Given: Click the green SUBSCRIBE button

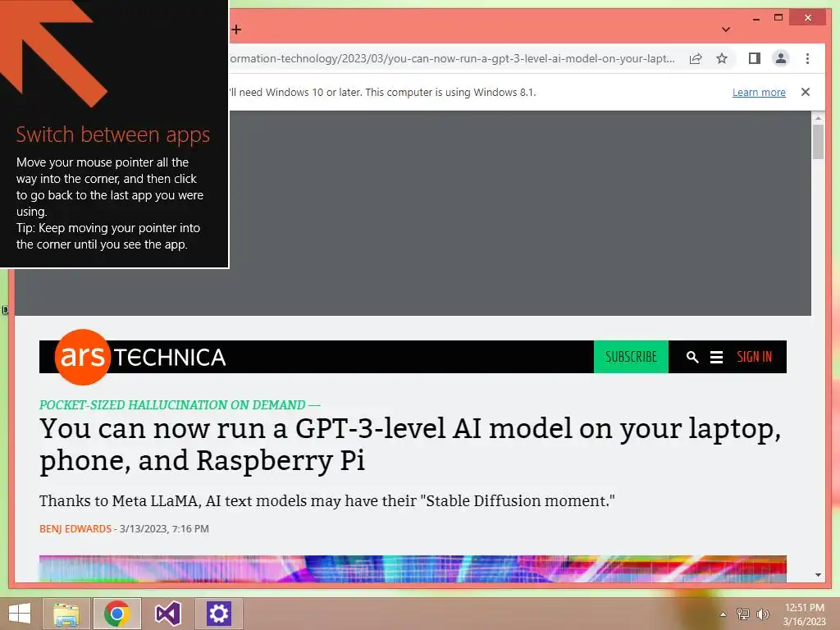Looking at the screenshot, I should click(x=631, y=357).
